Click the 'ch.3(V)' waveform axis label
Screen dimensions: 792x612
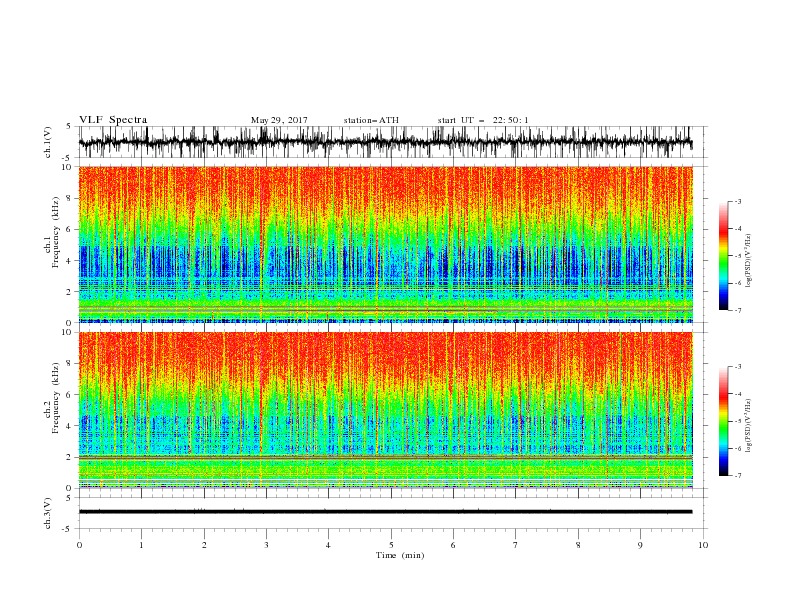(x=48, y=513)
